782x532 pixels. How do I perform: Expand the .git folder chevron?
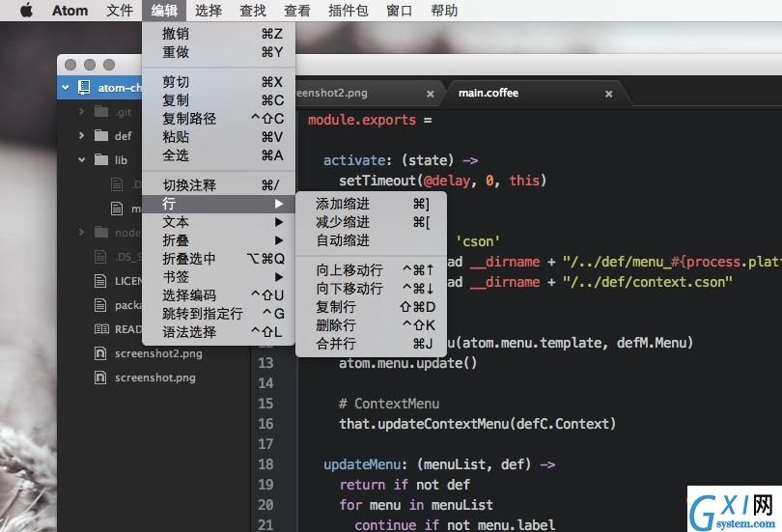[81, 111]
